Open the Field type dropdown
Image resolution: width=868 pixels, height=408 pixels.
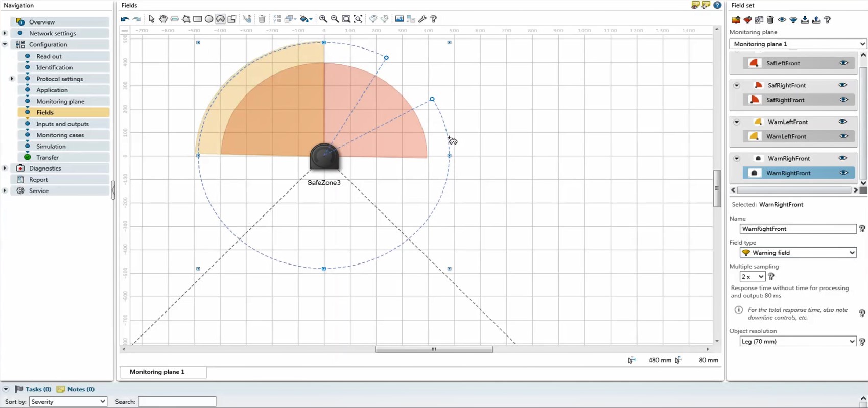797,253
